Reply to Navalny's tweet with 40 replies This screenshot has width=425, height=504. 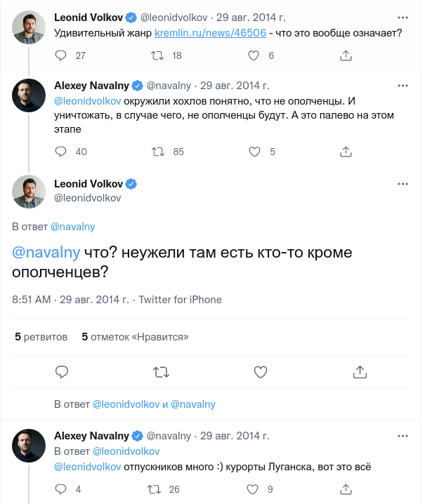(61, 151)
